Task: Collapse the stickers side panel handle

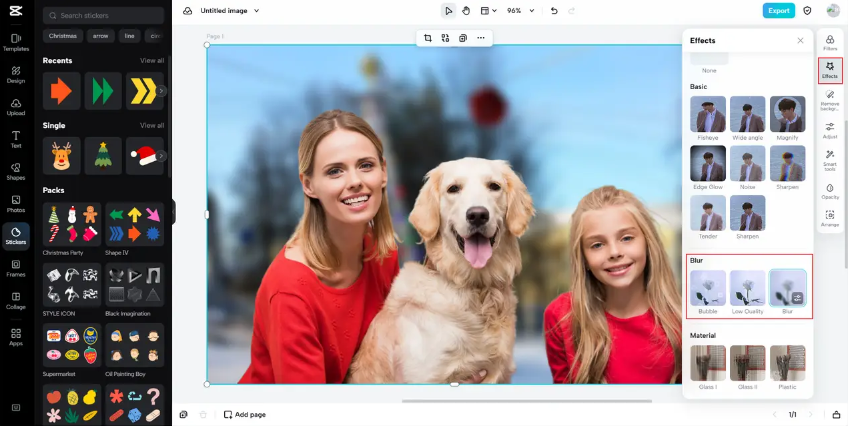Action: [173, 211]
